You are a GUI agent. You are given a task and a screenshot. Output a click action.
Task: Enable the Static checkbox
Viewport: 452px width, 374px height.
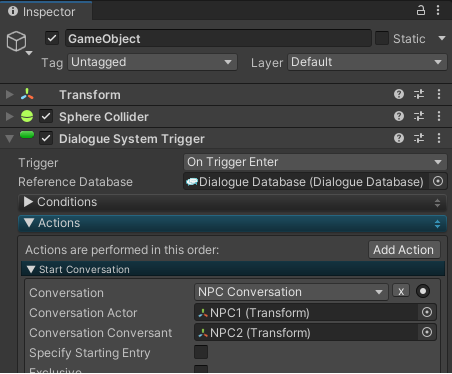382,38
